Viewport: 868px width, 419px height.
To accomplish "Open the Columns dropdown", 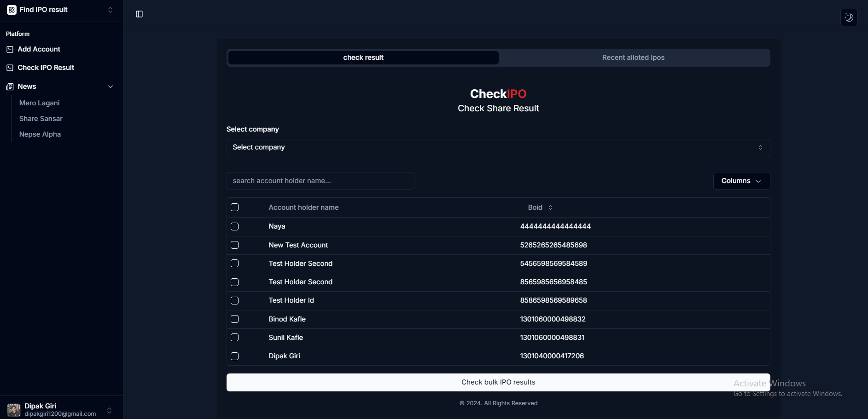I will 741,181.
